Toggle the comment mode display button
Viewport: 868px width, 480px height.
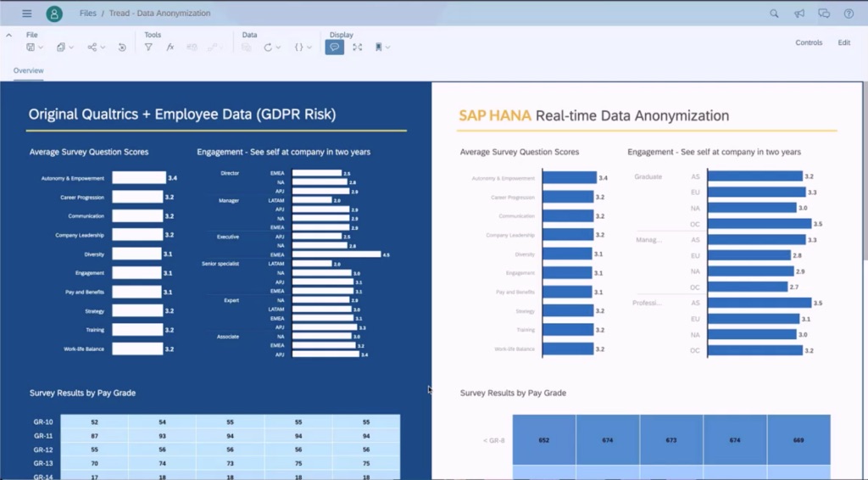[x=335, y=47]
